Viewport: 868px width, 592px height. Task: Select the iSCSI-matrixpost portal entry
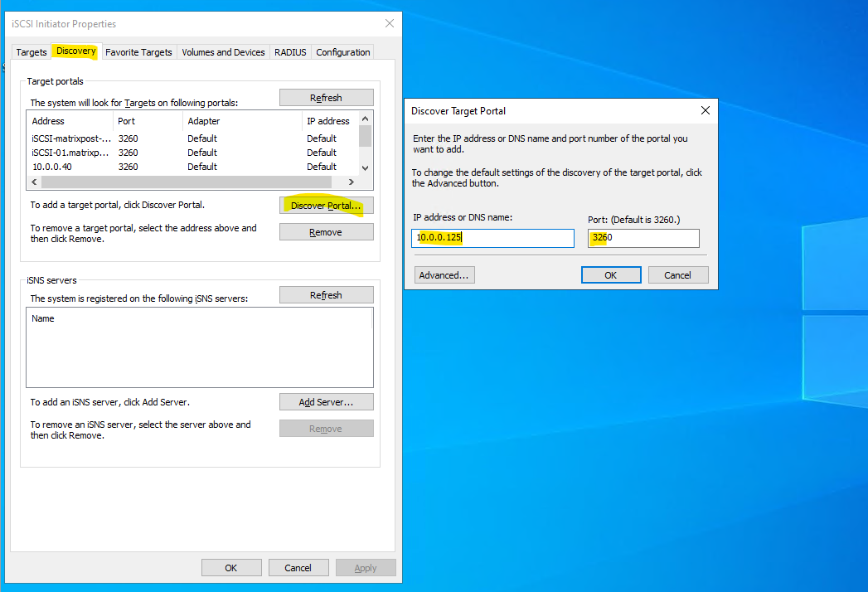click(x=70, y=139)
